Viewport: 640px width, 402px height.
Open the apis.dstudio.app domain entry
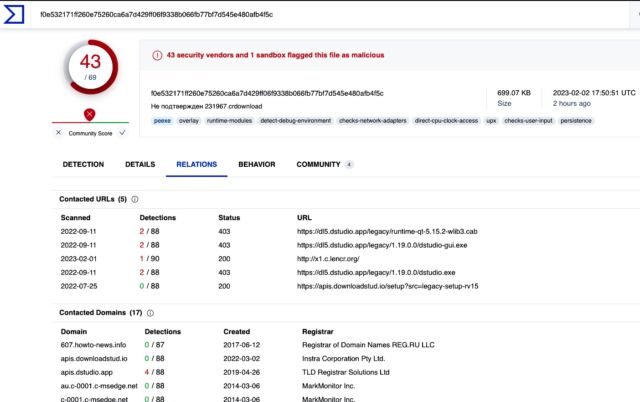pos(89,372)
